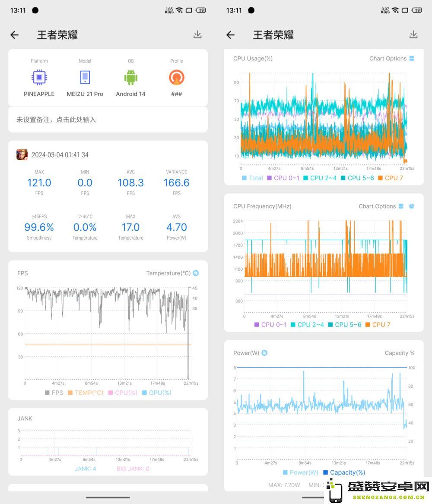The height and width of the screenshot is (504, 432).
Task: Tap the 17.0 MAX Temperature value
Action: pos(130,227)
